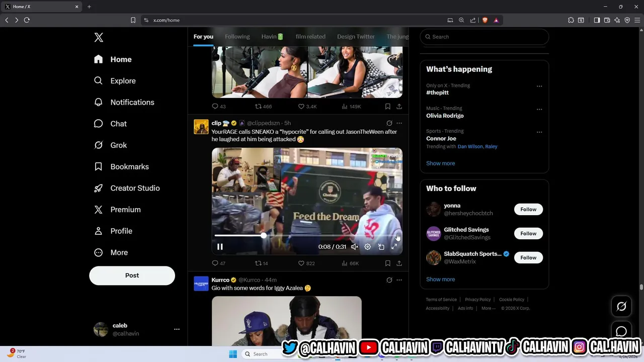
Task: Open video settings gear
Action: (368, 247)
